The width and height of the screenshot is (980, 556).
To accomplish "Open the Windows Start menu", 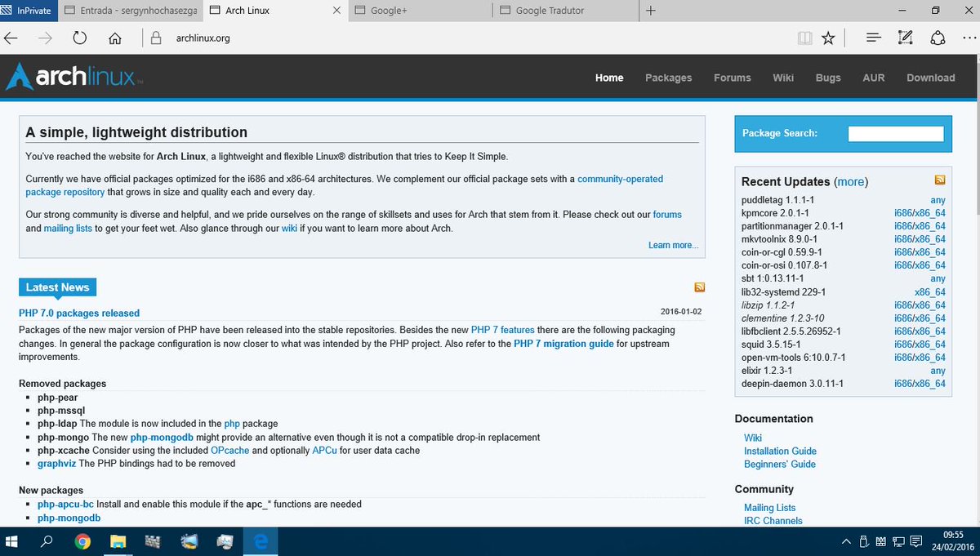I will coord(13,541).
